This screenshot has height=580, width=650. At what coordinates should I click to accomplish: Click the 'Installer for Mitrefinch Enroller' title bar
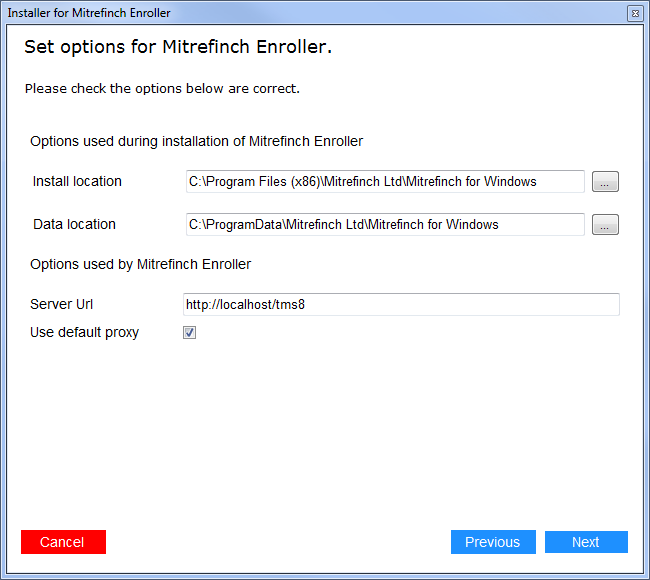[89, 13]
